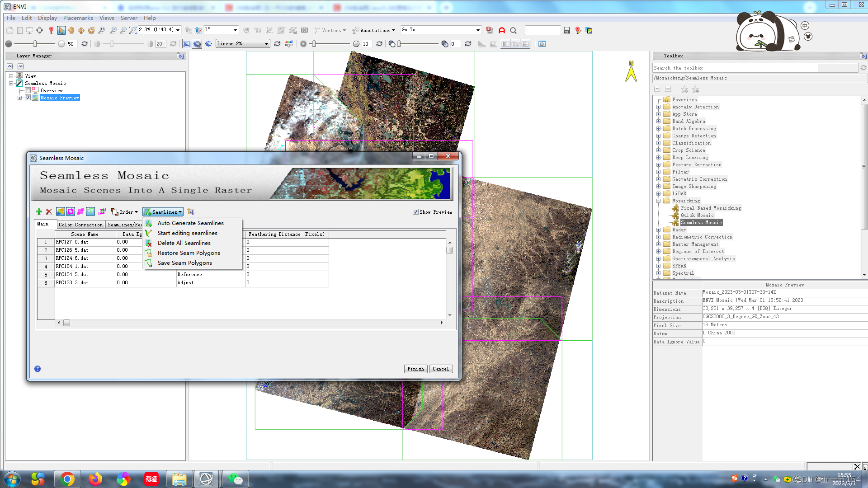This screenshot has width=868, height=488.
Task: Switch to the Color Correction tab
Action: pos(80,224)
